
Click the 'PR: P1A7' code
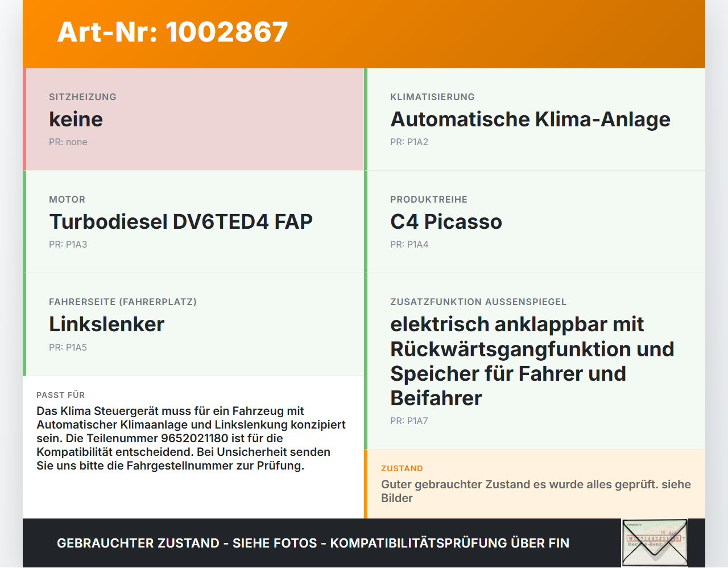pos(409,421)
